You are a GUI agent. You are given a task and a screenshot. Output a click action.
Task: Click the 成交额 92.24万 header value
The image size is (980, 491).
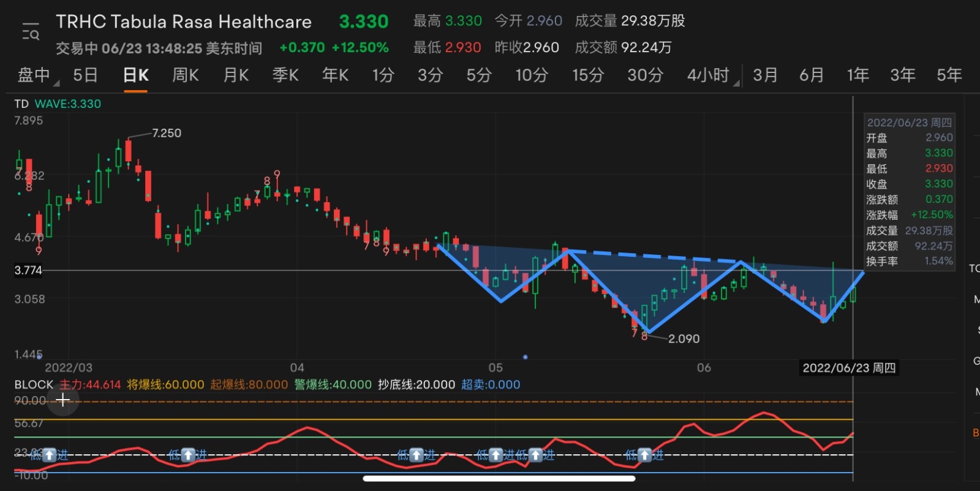[623, 48]
